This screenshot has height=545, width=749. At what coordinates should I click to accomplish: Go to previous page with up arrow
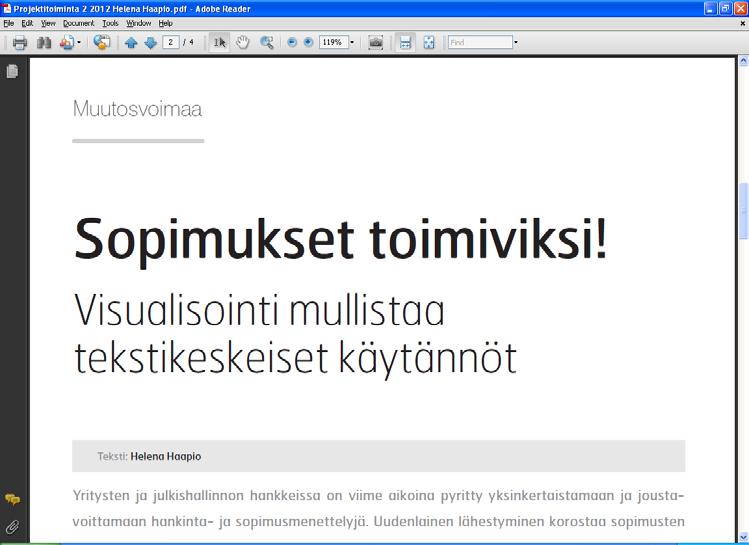pyautogui.click(x=131, y=43)
